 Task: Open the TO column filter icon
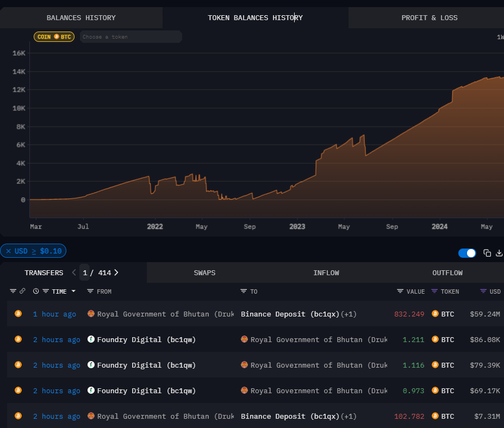(x=244, y=291)
